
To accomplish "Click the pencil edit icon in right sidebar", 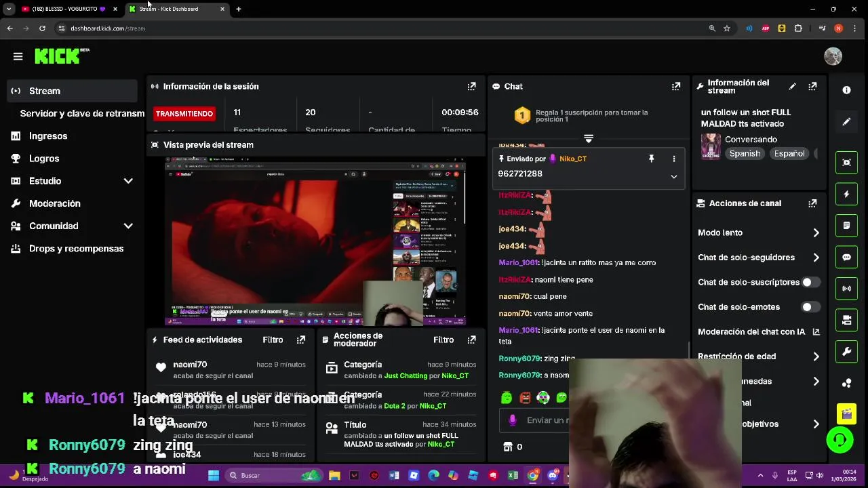I will 846,122.
